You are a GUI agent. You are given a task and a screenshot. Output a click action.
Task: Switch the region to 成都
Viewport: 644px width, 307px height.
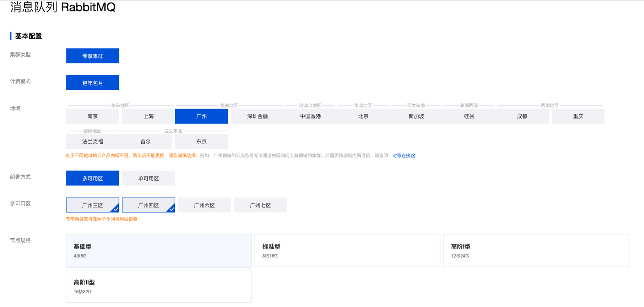tap(522, 116)
